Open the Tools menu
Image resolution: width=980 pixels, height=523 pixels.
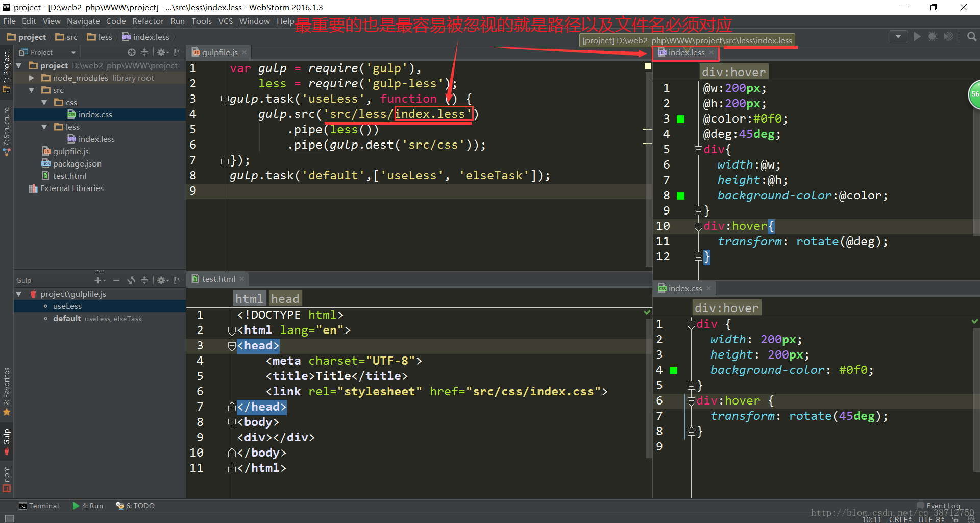point(201,21)
